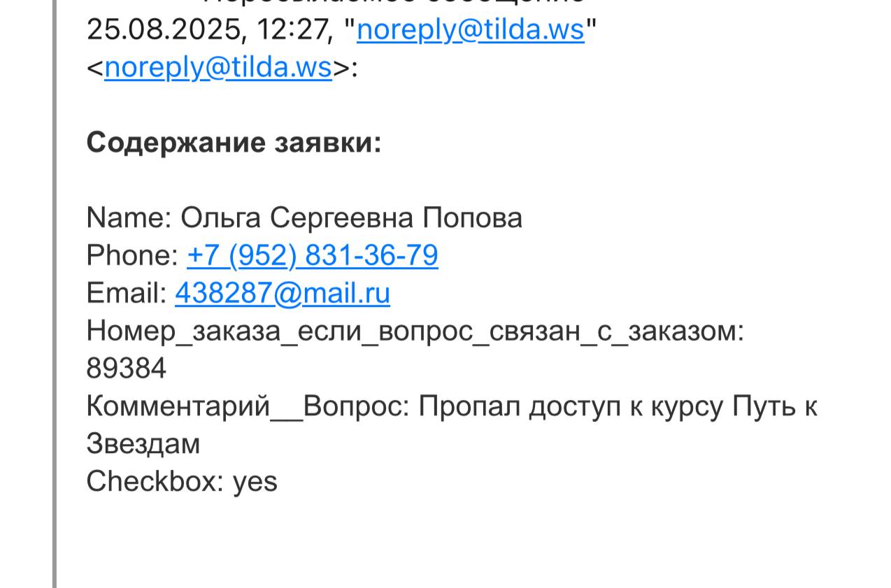Select the first name Ольга

(x=222, y=218)
